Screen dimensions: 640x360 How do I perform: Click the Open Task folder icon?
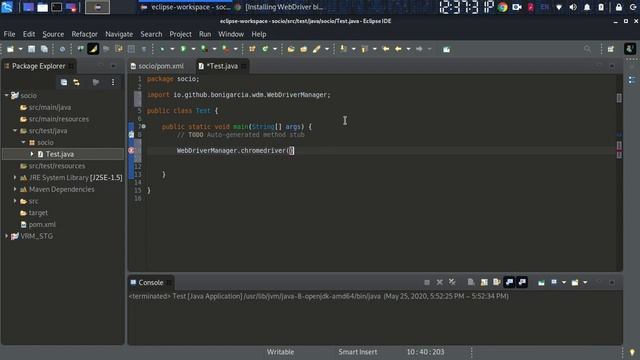[x=304, y=49]
